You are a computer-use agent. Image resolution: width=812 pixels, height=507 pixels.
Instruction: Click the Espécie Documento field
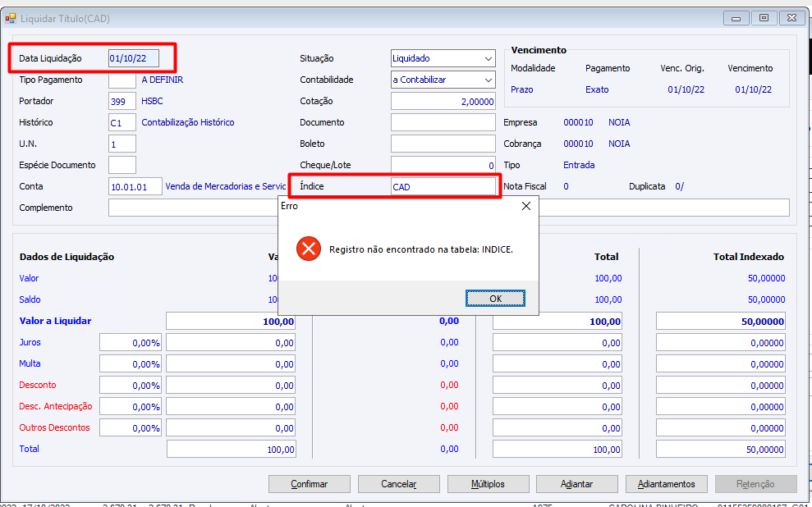coord(122,165)
